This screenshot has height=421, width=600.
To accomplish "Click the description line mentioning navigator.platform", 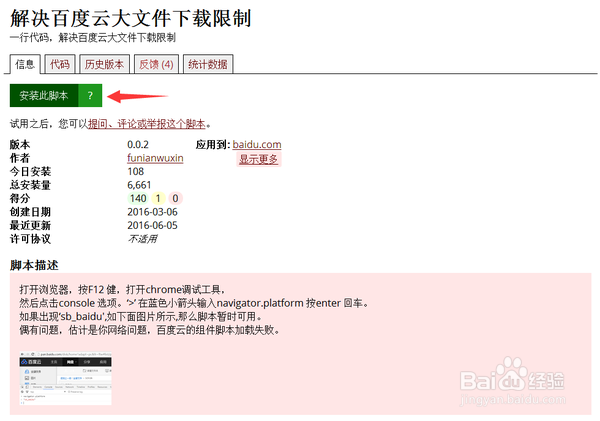I will pos(194,303).
